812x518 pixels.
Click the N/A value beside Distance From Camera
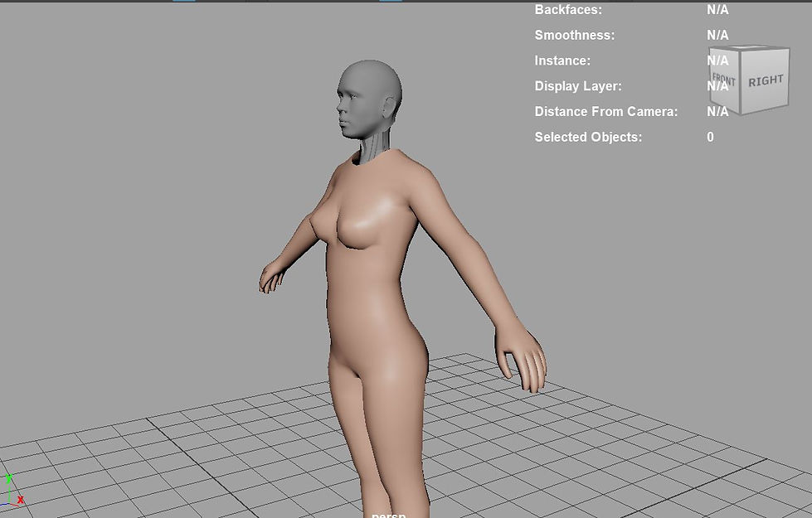717,111
